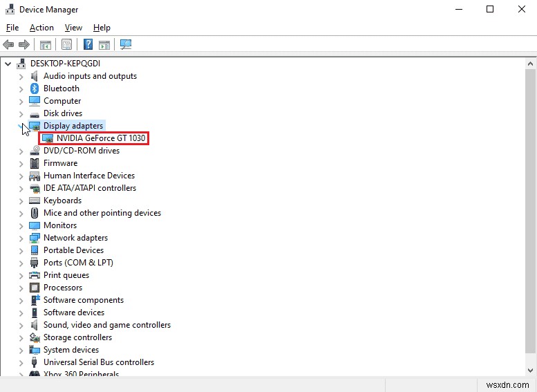
Task: Collapse the DESKTOP-KEPQGDI root node
Action: tap(8, 64)
